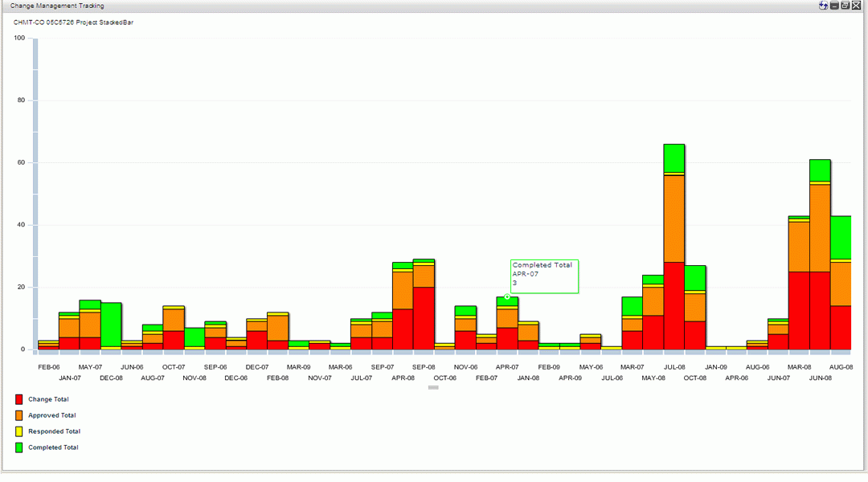Click the red Change Total legend swatch
Image resolution: width=868 pixels, height=482 pixels.
[19, 399]
